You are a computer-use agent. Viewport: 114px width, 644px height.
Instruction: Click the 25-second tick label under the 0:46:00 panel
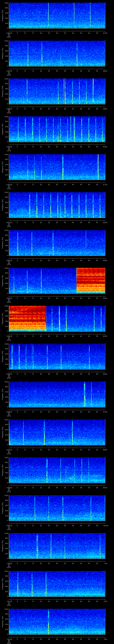pyautogui.click(x=49, y=33)
